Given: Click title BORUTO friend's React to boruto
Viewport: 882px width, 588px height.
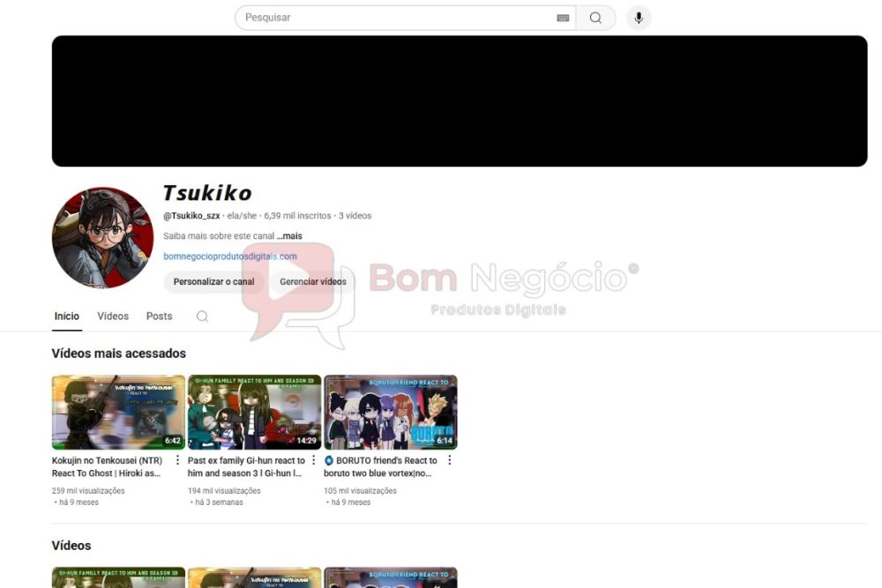Looking at the screenshot, I should [x=380, y=466].
